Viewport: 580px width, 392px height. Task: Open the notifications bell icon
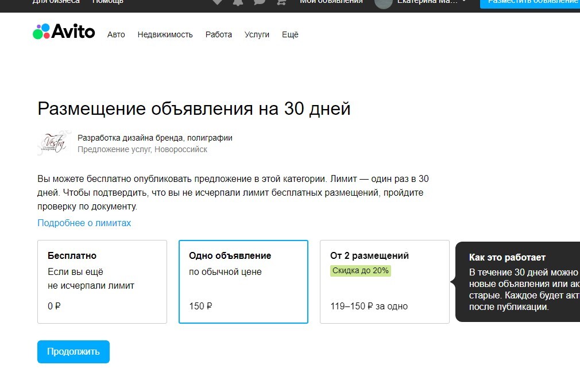click(x=238, y=2)
